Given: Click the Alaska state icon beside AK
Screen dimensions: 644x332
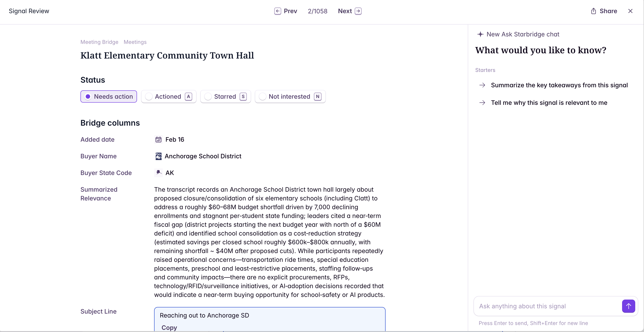Looking at the screenshot, I should pyautogui.click(x=158, y=173).
